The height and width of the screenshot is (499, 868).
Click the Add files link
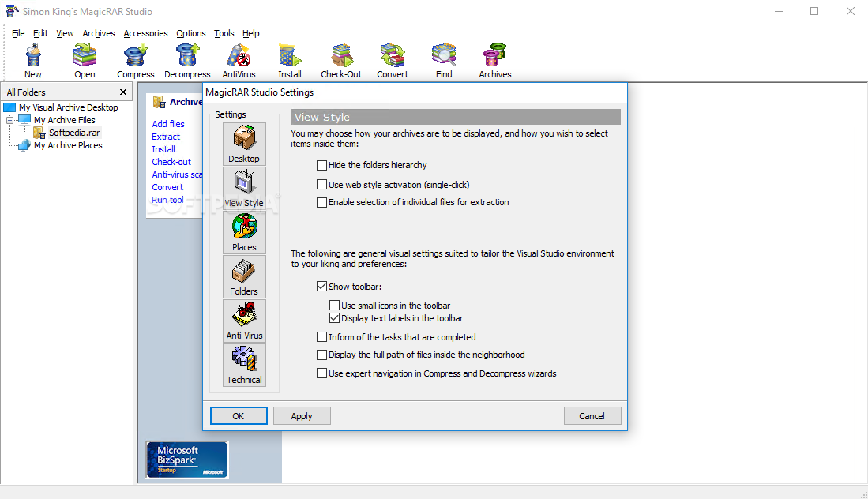(x=168, y=124)
